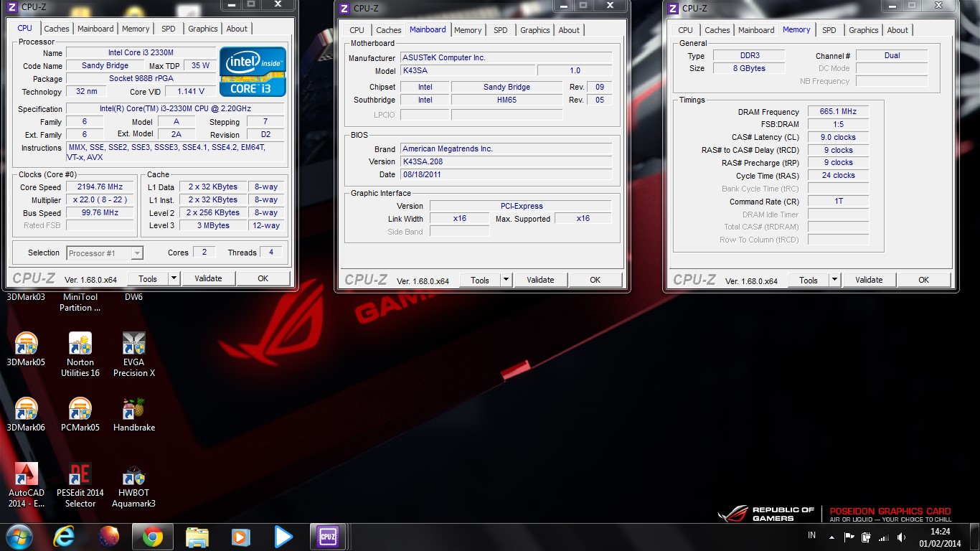Image resolution: width=980 pixels, height=551 pixels.
Task: Select the 3DMark03 desktop shortcut
Action: pos(26,297)
